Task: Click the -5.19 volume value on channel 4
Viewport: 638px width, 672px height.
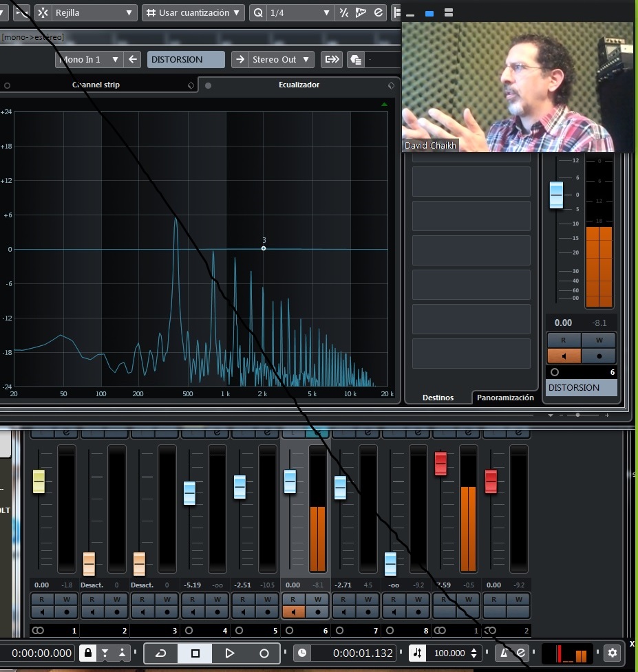Action: 193,585
